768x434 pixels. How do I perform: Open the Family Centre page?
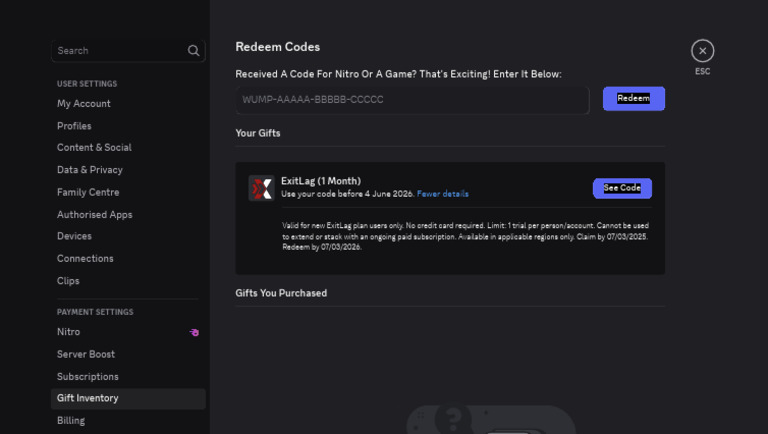[x=88, y=192]
